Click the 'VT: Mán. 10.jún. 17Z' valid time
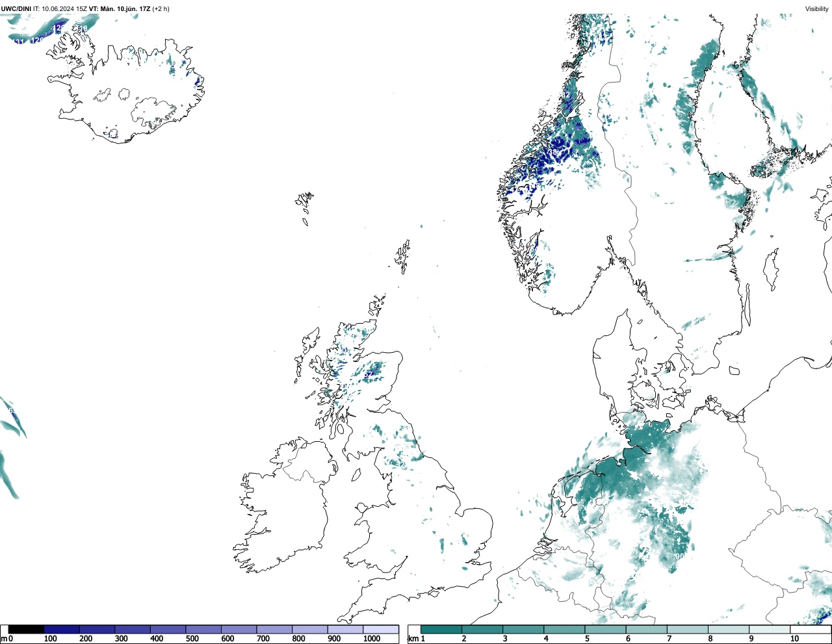The height and width of the screenshot is (644, 832). click(120, 9)
